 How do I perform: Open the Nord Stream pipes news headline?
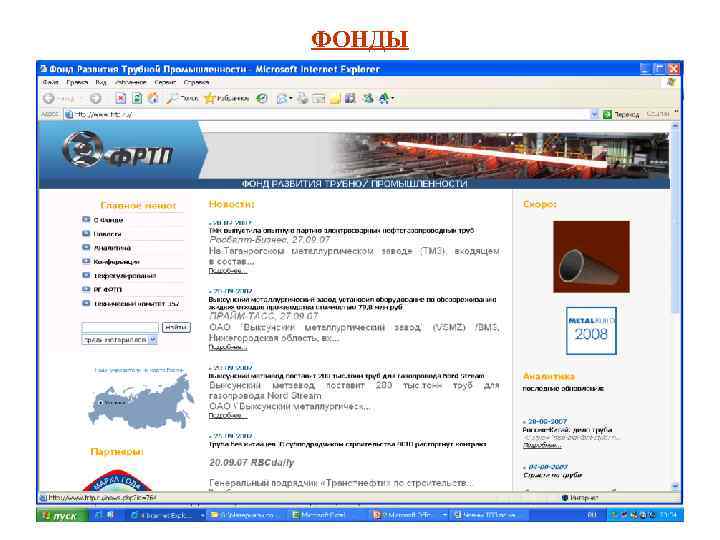(347, 376)
